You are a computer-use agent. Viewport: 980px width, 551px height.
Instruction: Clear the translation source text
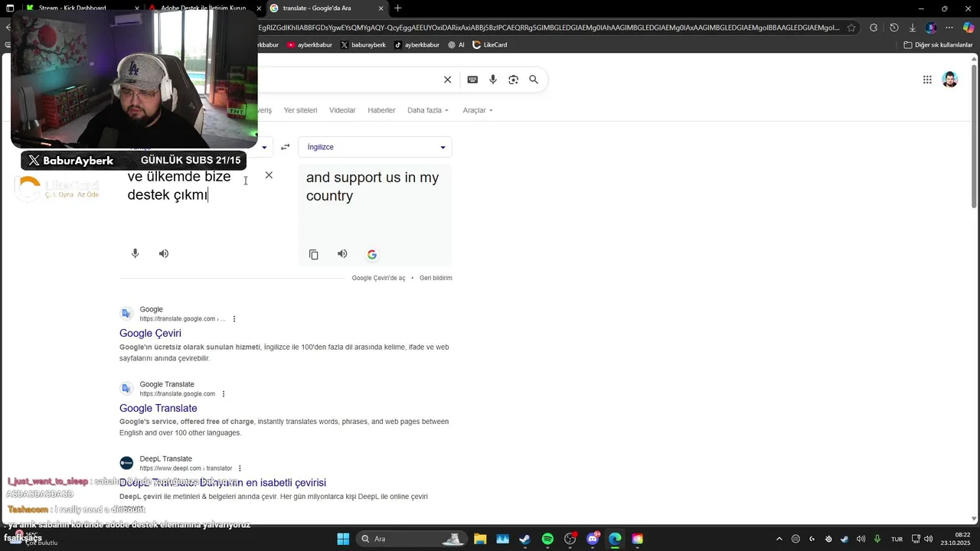pos(269,175)
